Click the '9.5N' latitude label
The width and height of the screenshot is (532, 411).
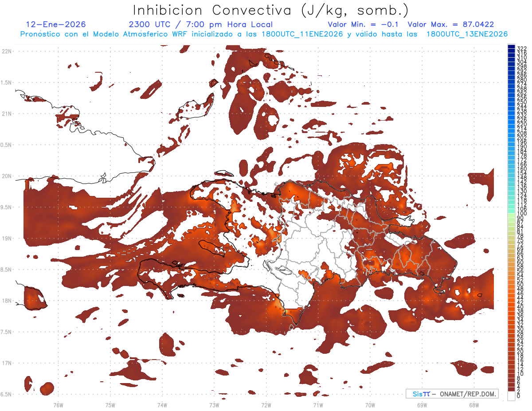pyautogui.click(x=7, y=207)
